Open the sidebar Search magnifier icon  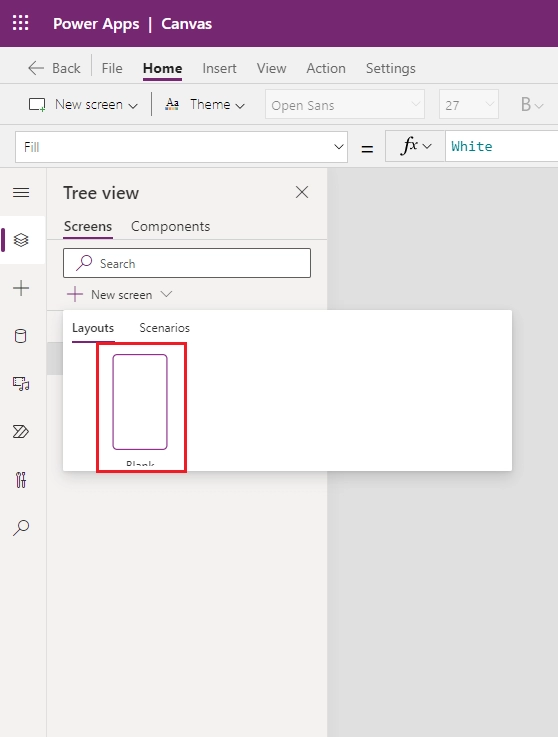21,528
